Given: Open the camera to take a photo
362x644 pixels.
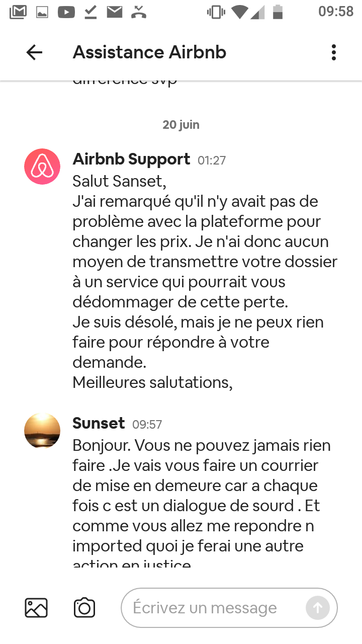Looking at the screenshot, I should coord(84,608).
